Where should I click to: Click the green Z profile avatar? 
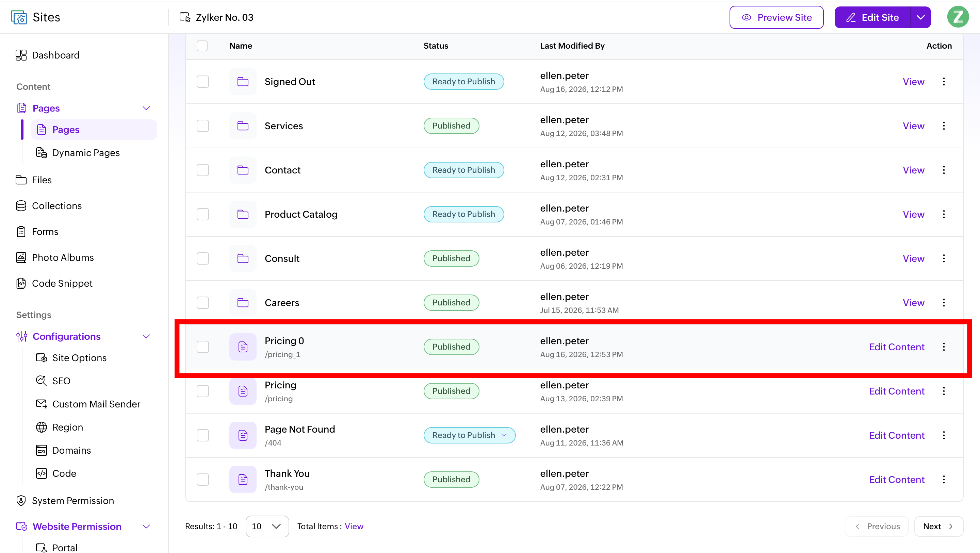coord(958,17)
